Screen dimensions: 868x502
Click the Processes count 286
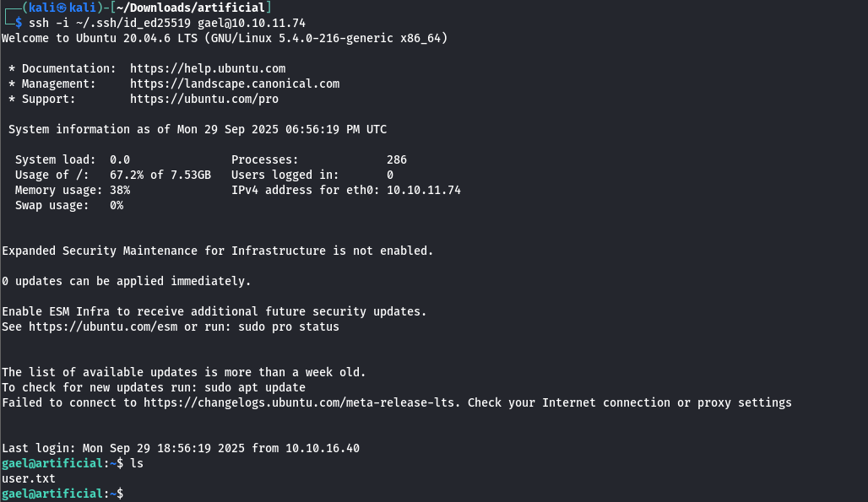(397, 159)
